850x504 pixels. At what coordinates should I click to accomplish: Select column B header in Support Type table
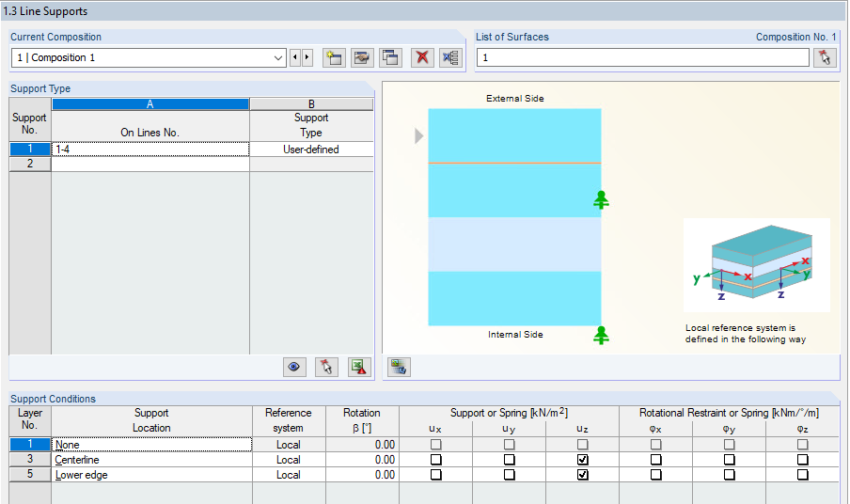(311, 104)
